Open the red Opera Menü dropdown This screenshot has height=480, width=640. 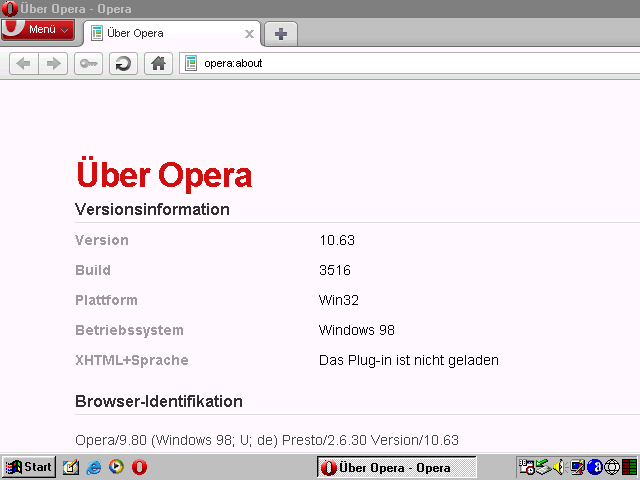(x=38, y=30)
